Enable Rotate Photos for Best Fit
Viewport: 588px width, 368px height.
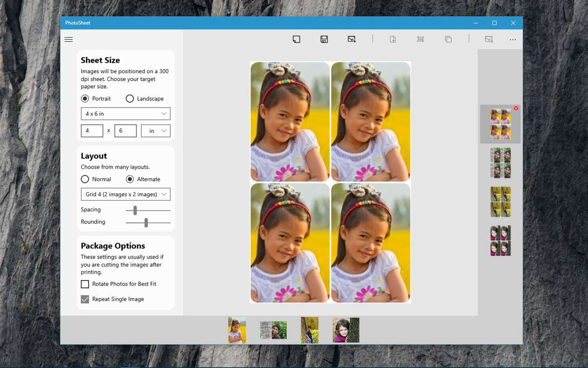click(85, 284)
